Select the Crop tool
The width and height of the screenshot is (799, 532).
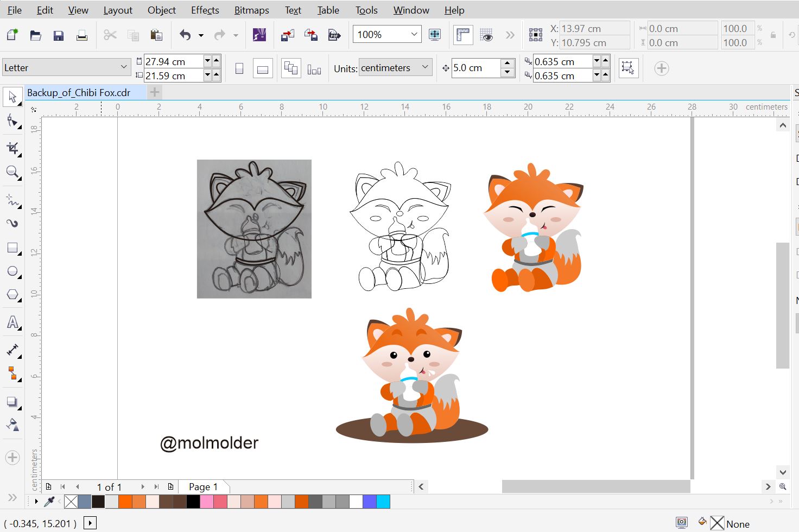click(12, 148)
